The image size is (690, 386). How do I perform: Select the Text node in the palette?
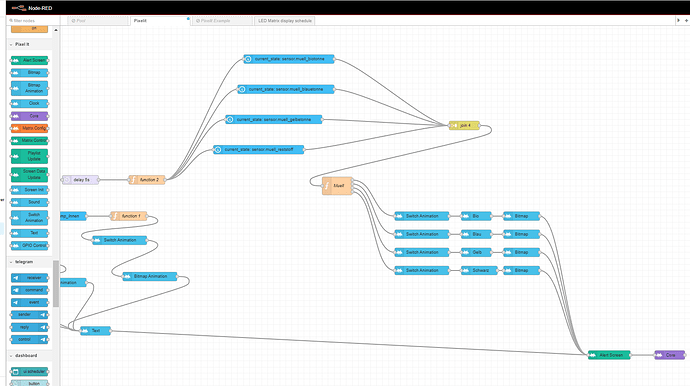tap(29, 233)
